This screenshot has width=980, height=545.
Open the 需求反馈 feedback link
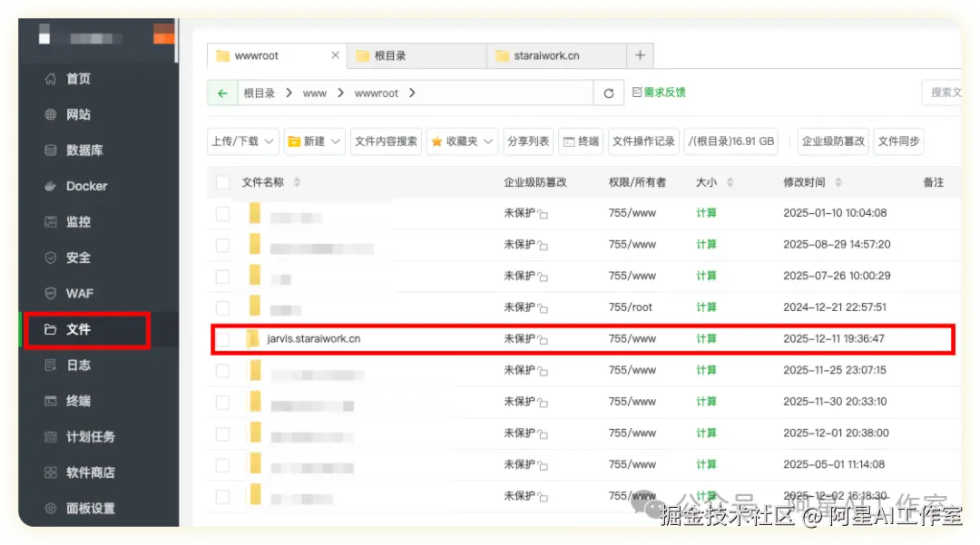coord(659,92)
